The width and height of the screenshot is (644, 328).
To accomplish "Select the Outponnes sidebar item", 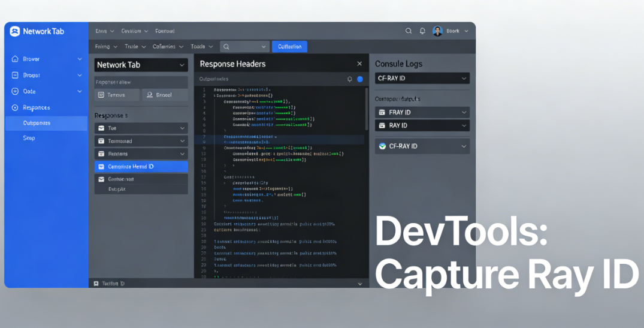I will [37, 124].
